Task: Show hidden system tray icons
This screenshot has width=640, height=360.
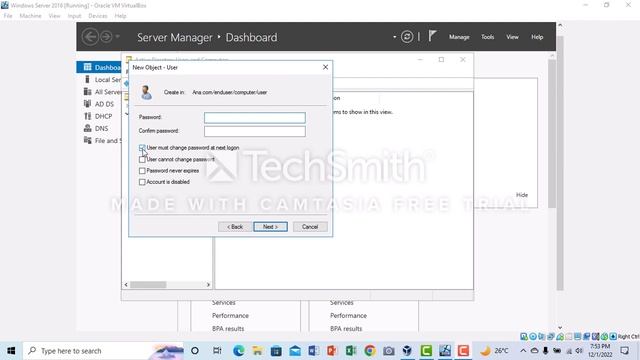Action: tap(523, 351)
